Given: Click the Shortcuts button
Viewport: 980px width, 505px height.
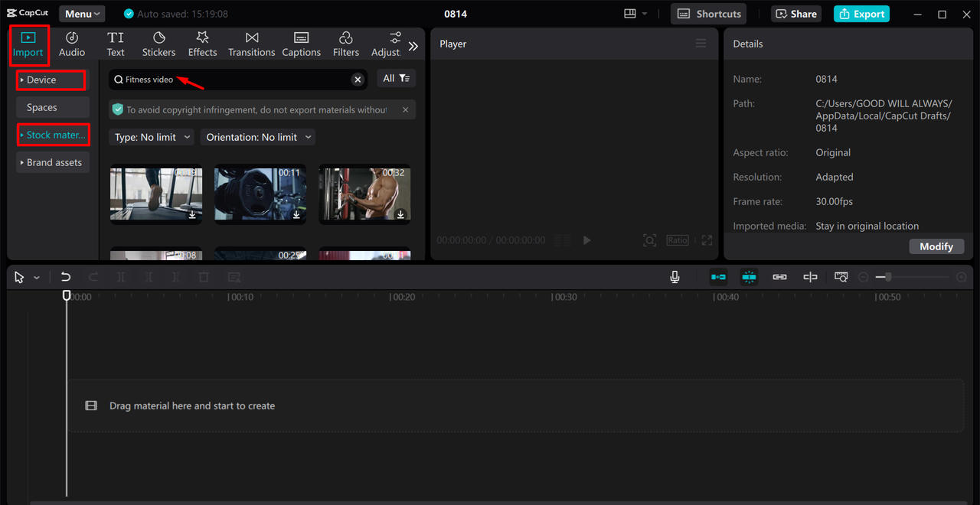Looking at the screenshot, I should [x=709, y=14].
